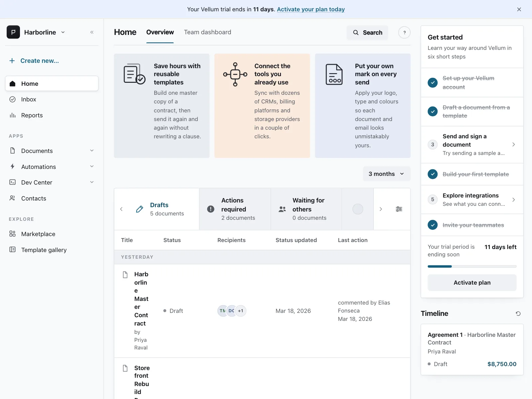Click the Drafts pencil icon
This screenshot has height=399, width=532.
pos(140,209)
